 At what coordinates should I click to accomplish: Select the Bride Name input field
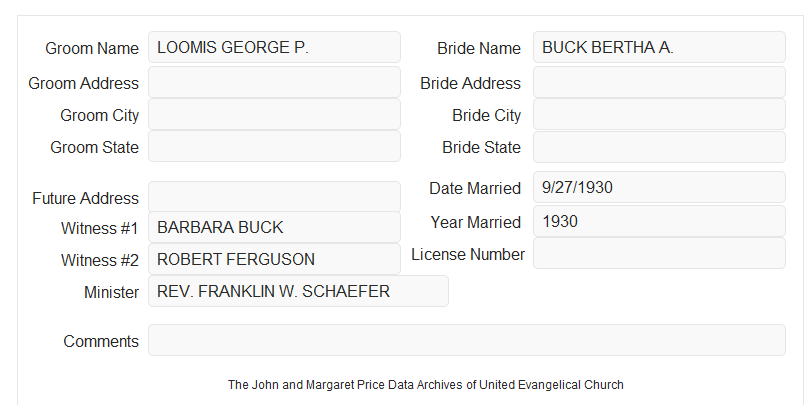tap(659, 47)
